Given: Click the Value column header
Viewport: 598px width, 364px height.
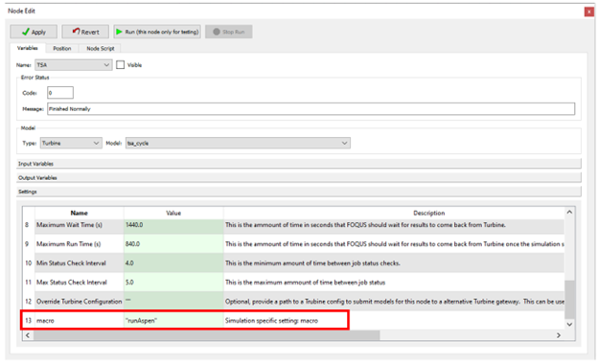Looking at the screenshot, I should [173, 213].
